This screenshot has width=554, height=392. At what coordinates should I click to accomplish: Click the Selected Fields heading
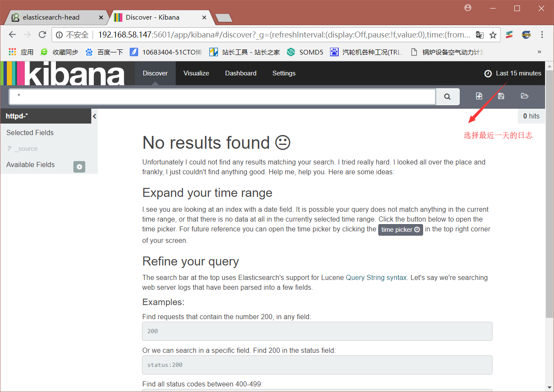coord(30,133)
